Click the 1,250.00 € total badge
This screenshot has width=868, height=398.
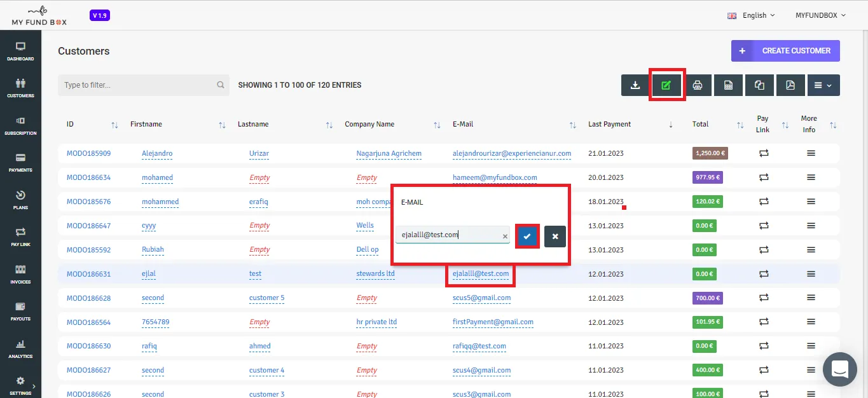click(710, 153)
